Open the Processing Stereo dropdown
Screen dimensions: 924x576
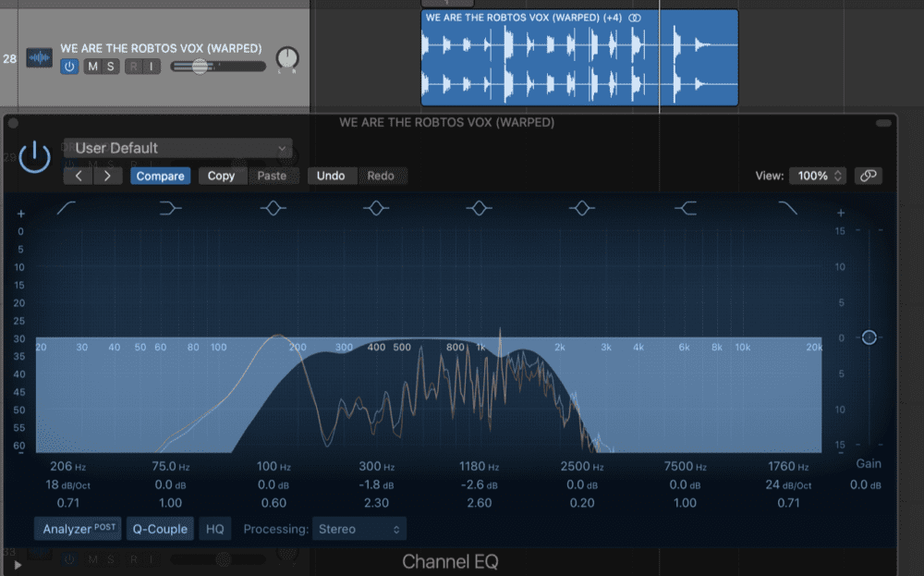tap(359, 529)
